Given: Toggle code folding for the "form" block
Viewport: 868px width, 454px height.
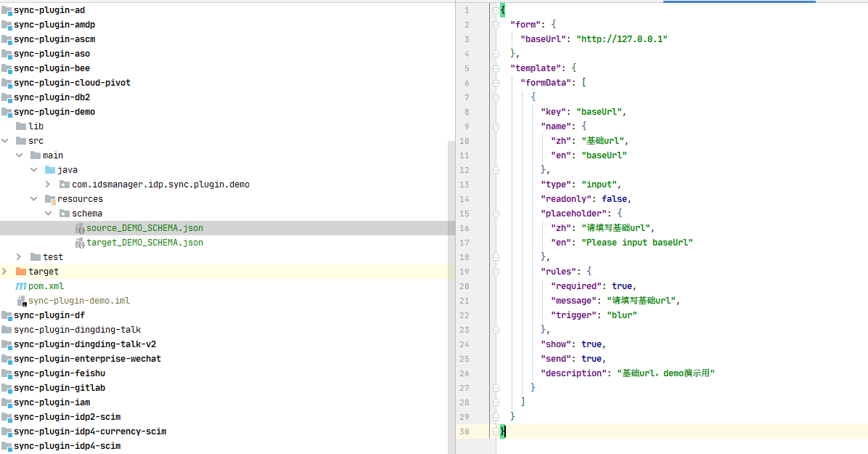Looking at the screenshot, I should coord(496,25).
